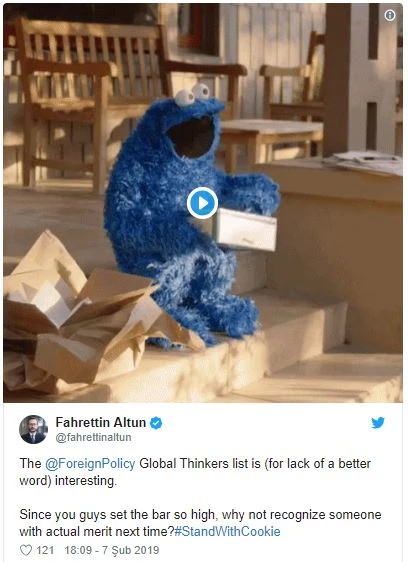Open Fahrettin Altun's profile photo avatar
The height and width of the screenshot is (562, 408).
coord(33,429)
